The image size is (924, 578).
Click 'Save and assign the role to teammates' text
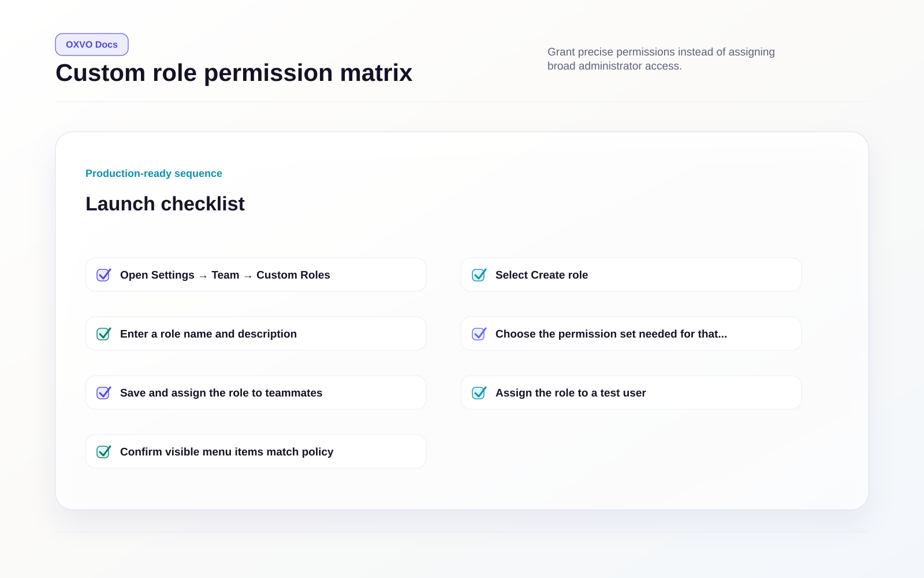coord(221,393)
